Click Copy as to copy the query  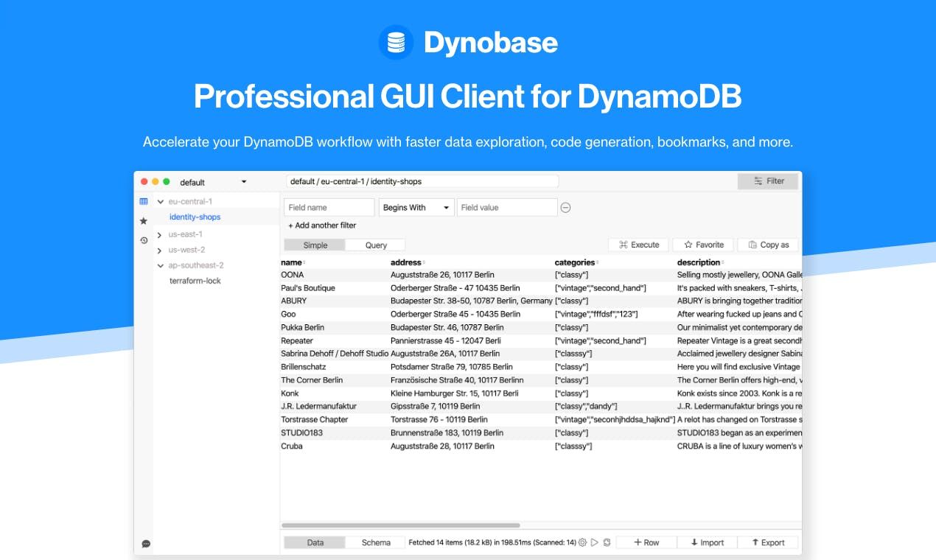click(x=766, y=244)
